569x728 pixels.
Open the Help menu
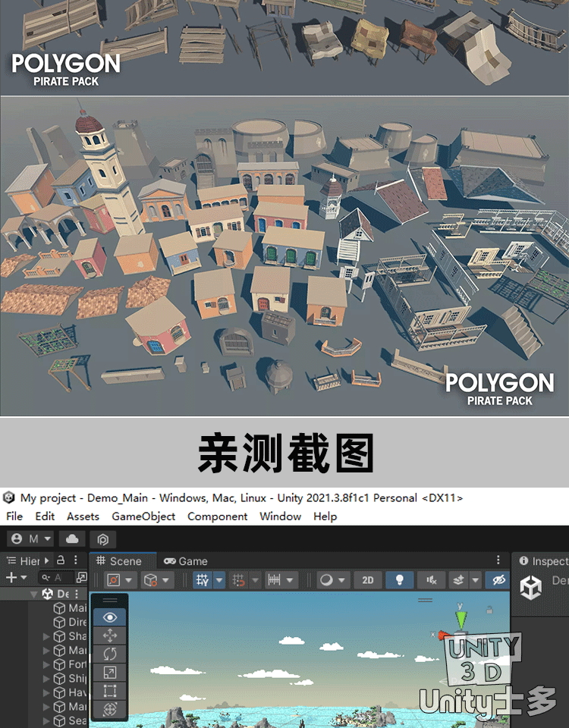coord(325,516)
